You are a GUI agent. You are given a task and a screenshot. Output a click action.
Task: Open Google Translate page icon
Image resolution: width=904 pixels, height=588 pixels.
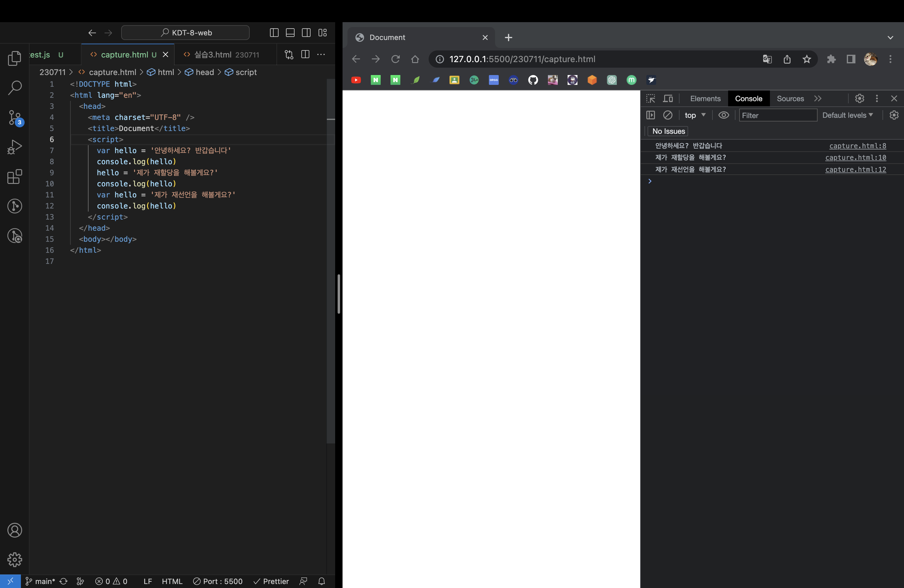pos(767,59)
